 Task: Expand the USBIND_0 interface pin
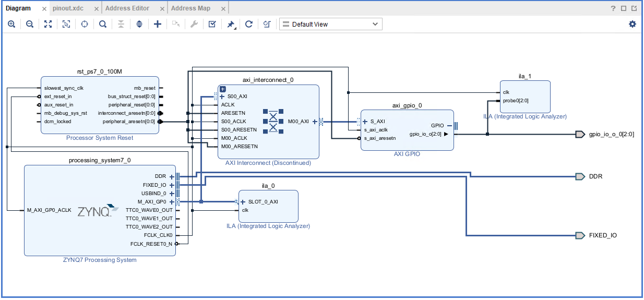pyautogui.click(x=172, y=194)
